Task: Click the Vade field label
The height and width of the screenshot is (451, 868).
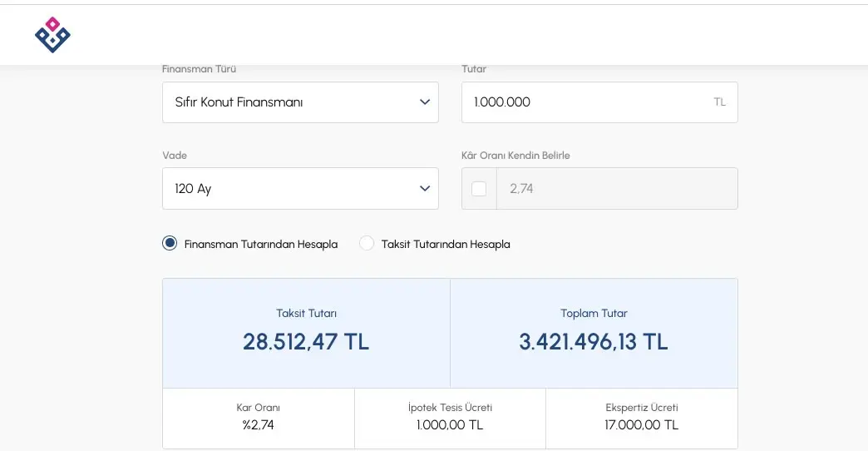Action: 175,156
